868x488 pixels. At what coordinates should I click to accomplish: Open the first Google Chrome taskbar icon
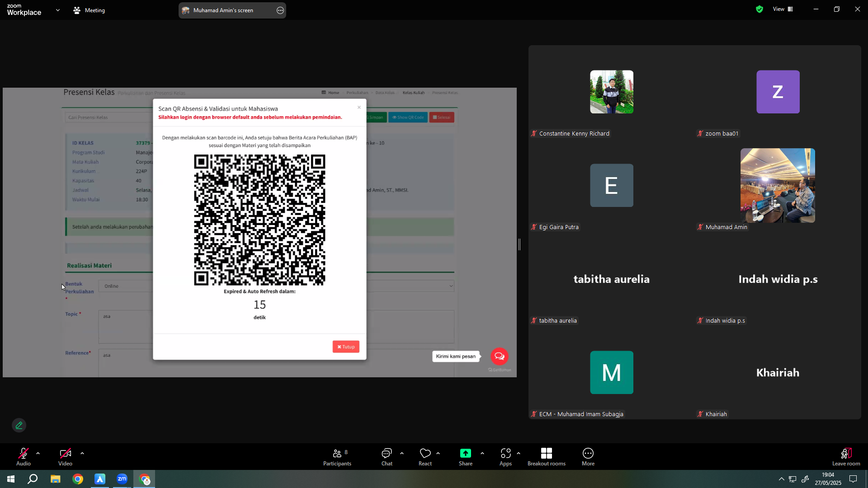coord(78,479)
